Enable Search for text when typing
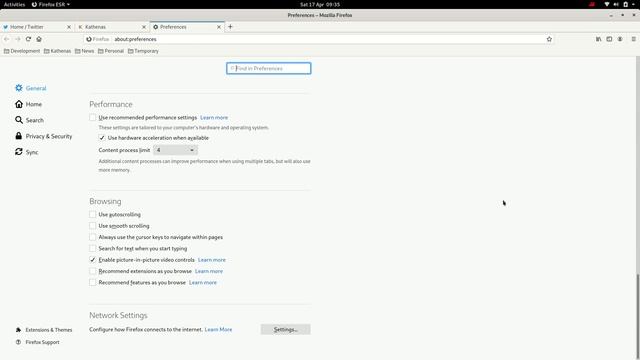 point(93,249)
